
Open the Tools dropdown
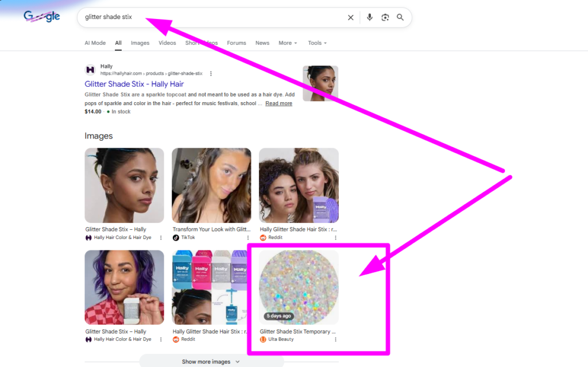[x=316, y=43]
